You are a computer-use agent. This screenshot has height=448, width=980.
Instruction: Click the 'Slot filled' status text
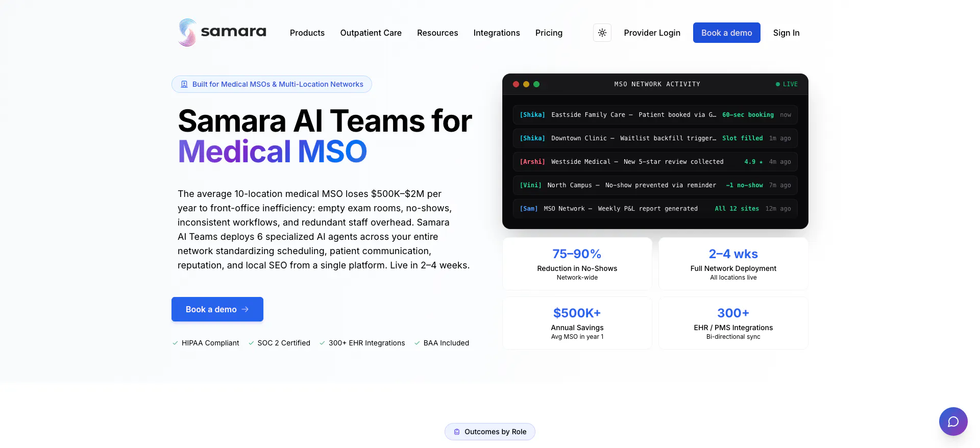pyautogui.click(x=743, y=138)
